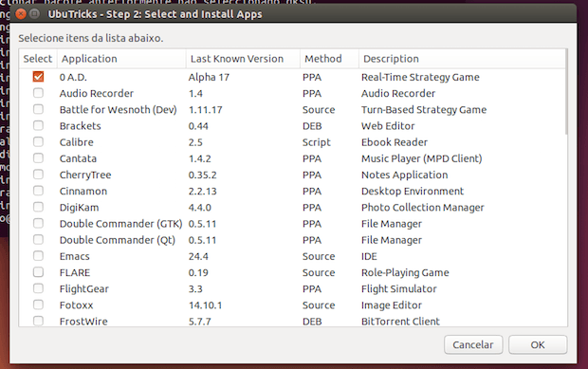The height and width of the screenshot is (369, 588).
Task: Check the DigiKam checkbox
Action: point(38,207)
